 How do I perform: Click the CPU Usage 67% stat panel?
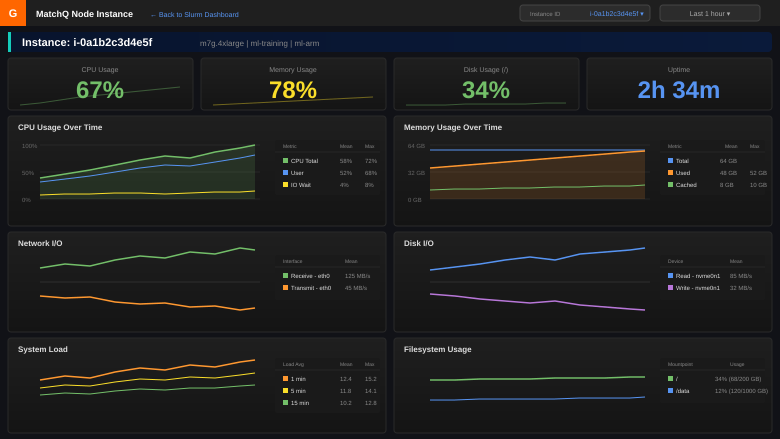pyautogui.click(x=100, y=84)
